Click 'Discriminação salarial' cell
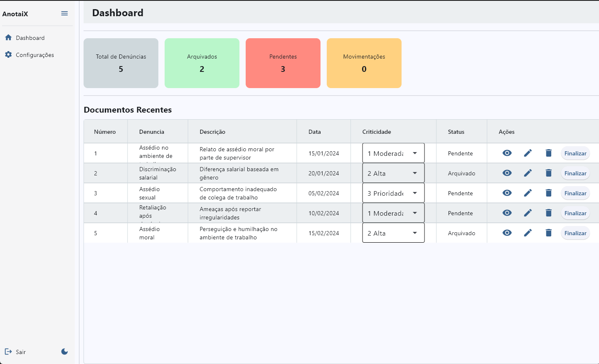The height and width of the screenshot is (364, 599). pyautogui.click(x=158, y=173)
